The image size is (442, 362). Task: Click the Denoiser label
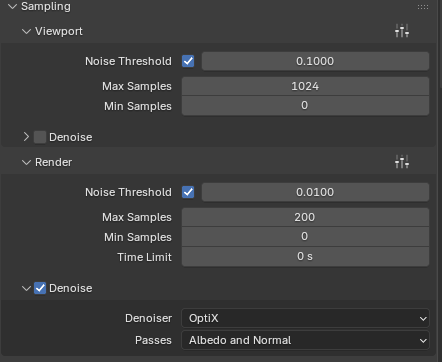pos(149,318)
